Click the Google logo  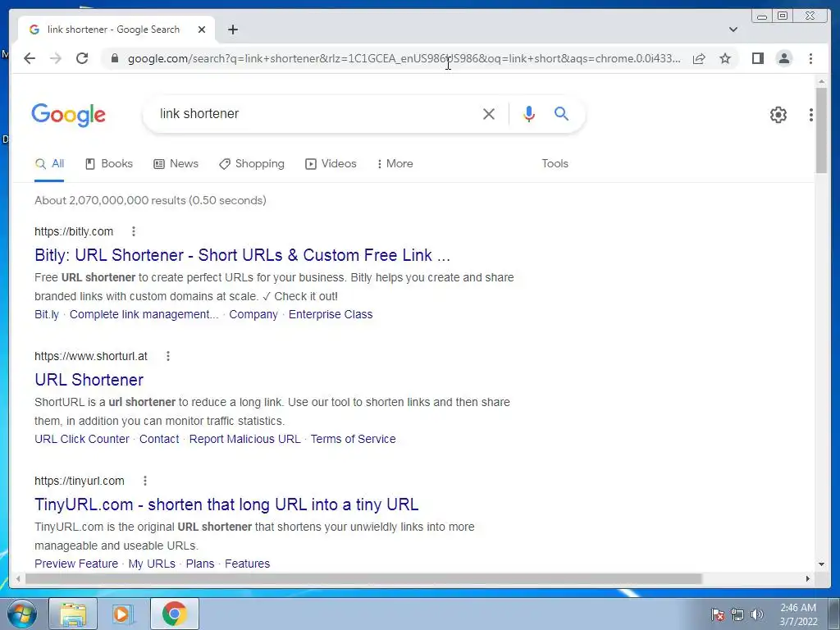[x=69, y=115]
